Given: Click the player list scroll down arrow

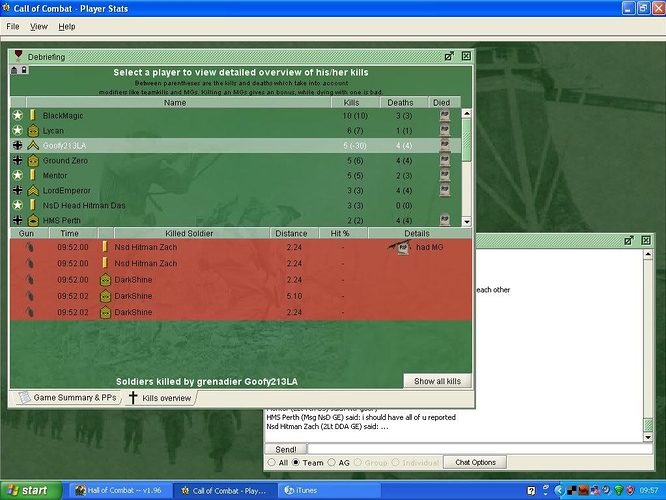Looking at the screenshot, I should [466, 221].
